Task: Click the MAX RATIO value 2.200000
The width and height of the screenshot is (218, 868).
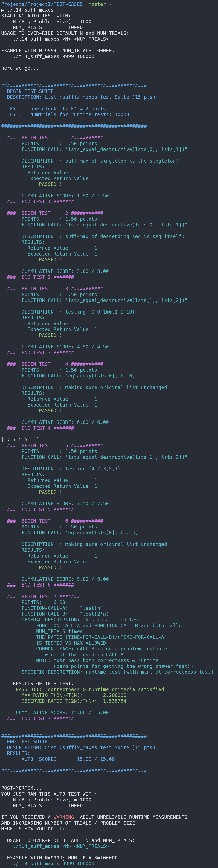Action: [114, 695]
